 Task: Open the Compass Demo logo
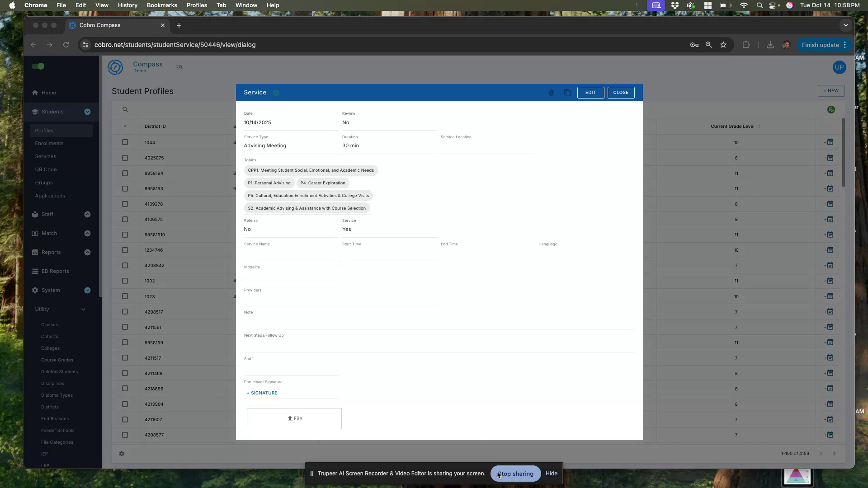pos(116,67)
